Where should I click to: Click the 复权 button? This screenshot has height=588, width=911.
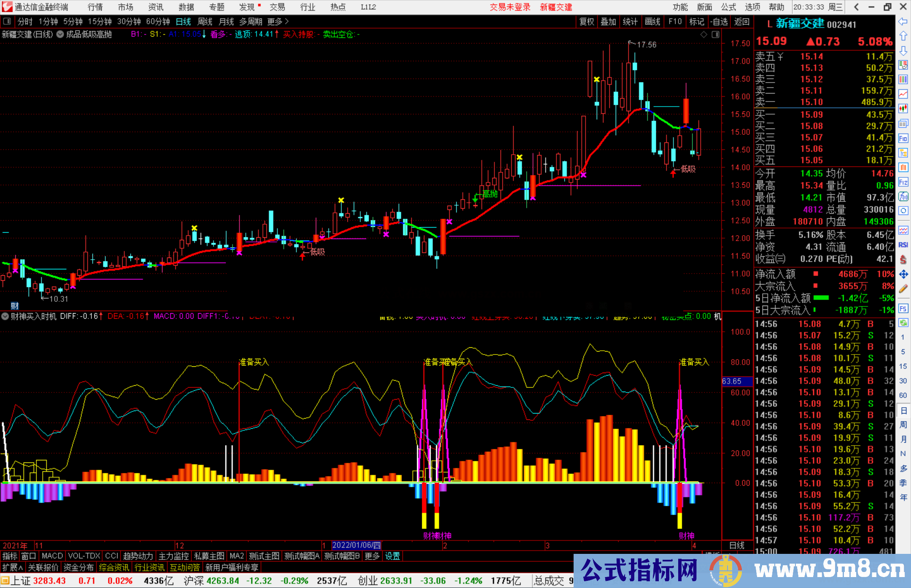586,21
